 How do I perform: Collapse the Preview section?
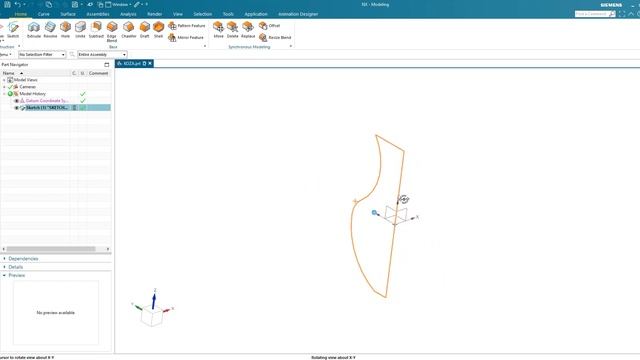click(x=4, y=276)
